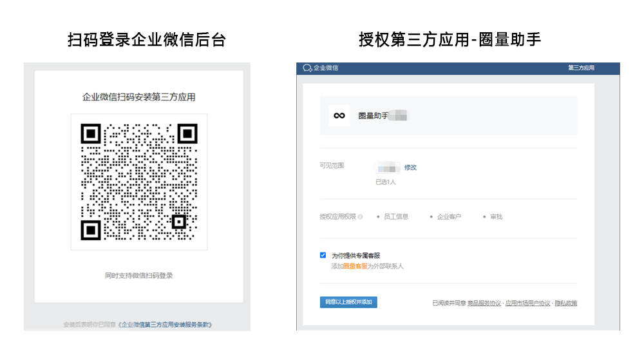Open 商品服务协议 link
This screenshot has height=362, width=644.
tap(484, 303)
